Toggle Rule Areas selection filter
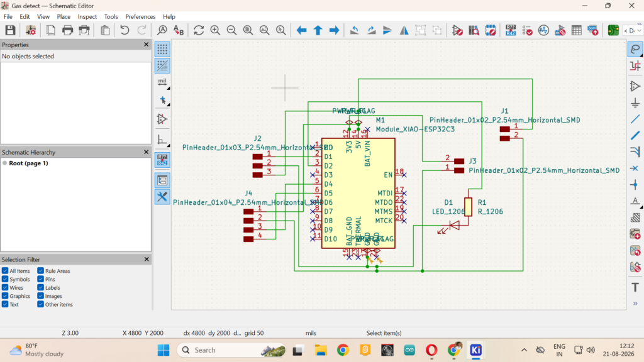 coord(41,271)
